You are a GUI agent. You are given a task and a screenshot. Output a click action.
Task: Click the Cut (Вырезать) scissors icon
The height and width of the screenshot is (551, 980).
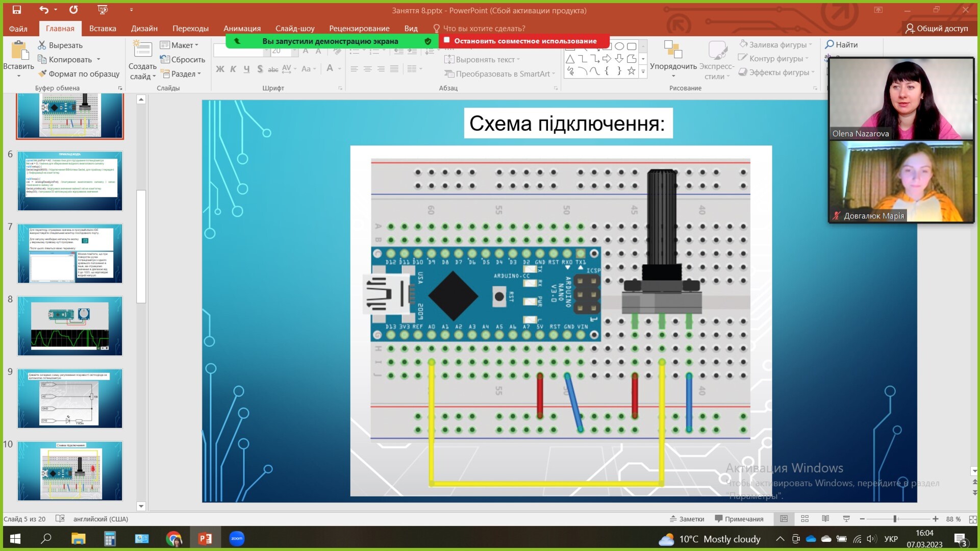(42, 45)
